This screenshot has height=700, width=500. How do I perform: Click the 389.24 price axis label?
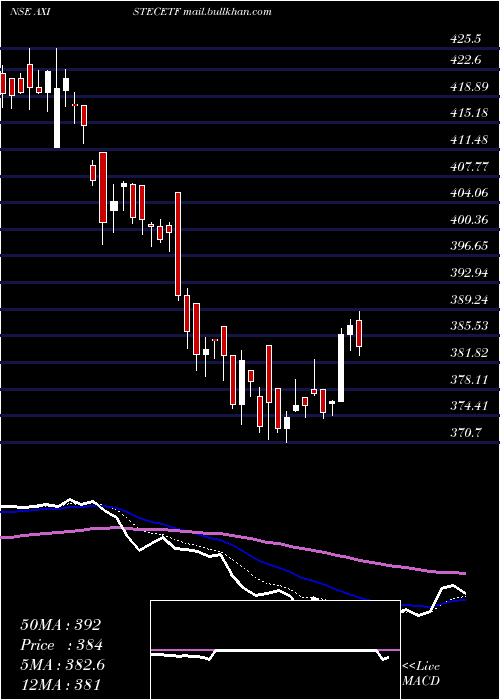(x=469, y=300)
